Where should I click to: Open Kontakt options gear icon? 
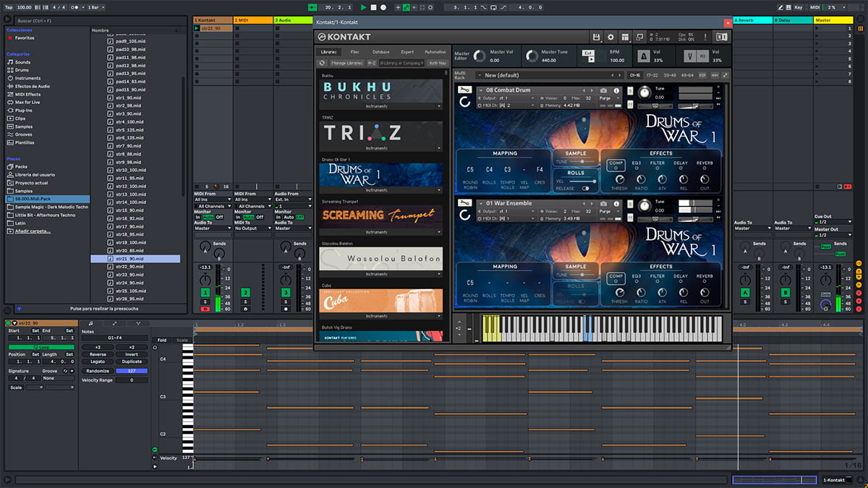pos(610,37)
